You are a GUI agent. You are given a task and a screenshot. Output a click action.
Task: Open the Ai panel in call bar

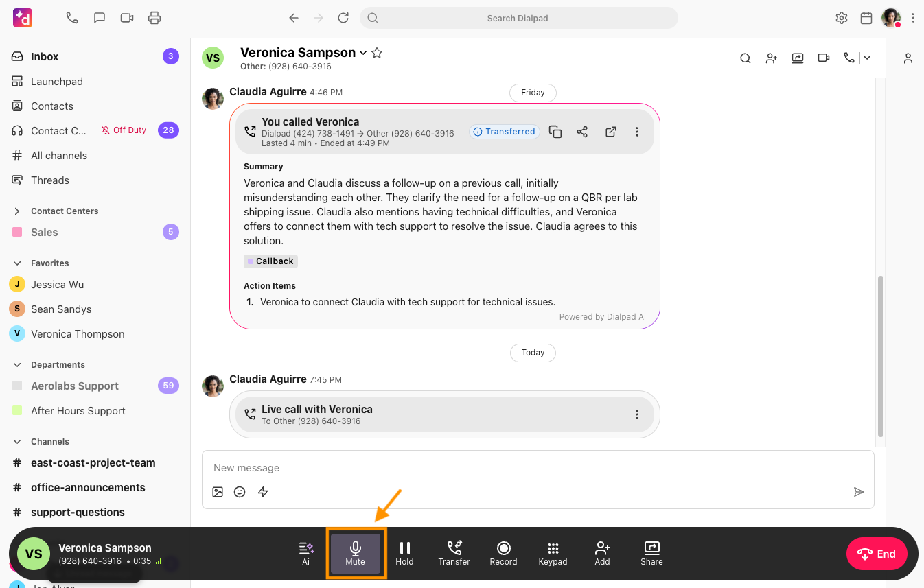[x=306, y=554]
